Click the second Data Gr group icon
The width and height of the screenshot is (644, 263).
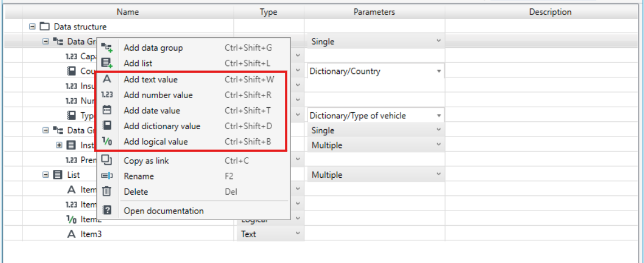(57, 130)
